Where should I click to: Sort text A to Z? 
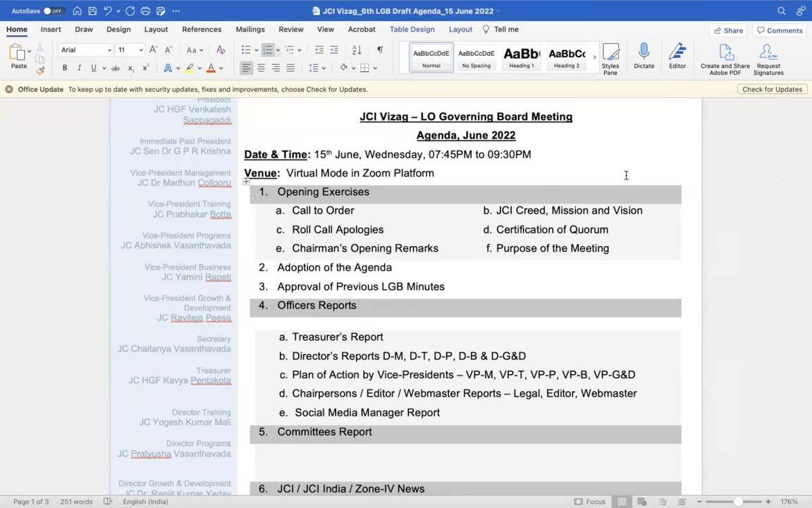(x=357, y=50)
